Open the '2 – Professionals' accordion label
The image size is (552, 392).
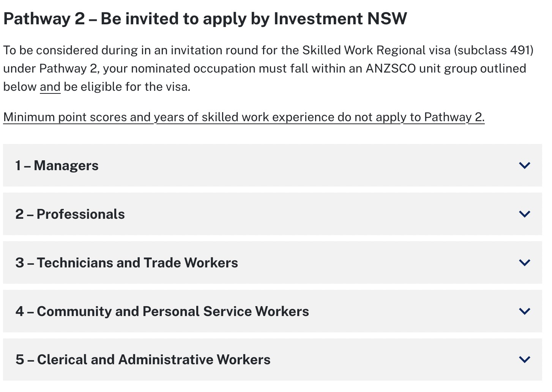70,214
